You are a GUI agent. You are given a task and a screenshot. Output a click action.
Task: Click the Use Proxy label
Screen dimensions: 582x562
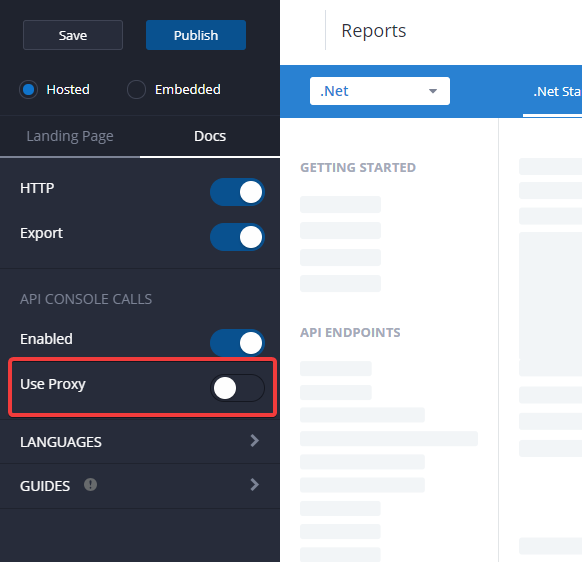point(53,384)
